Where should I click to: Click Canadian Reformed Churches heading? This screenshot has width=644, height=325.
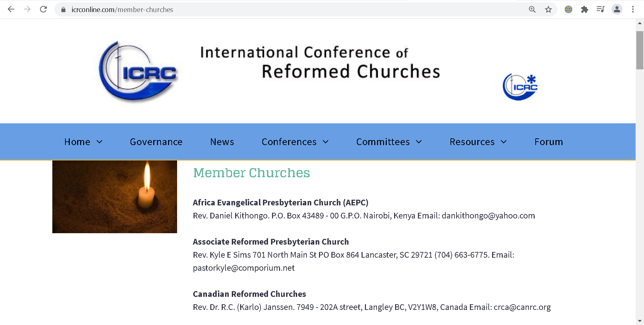click(x=249, y=294)
